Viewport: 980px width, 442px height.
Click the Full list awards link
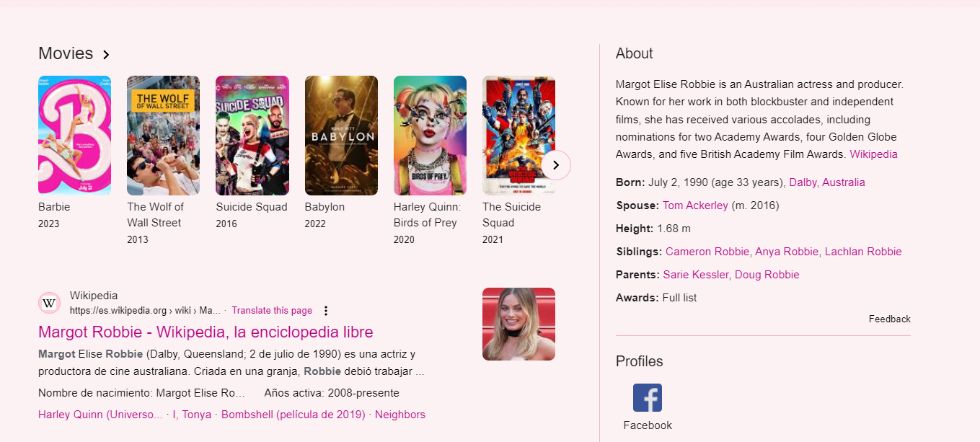click(x=679, y=298)
